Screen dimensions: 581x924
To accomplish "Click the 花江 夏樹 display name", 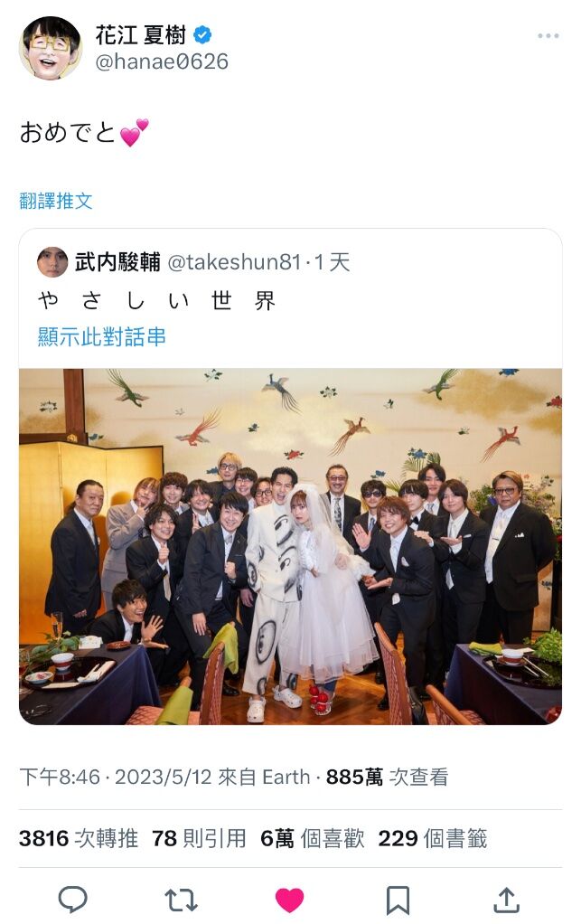I will tap(141, 35).
